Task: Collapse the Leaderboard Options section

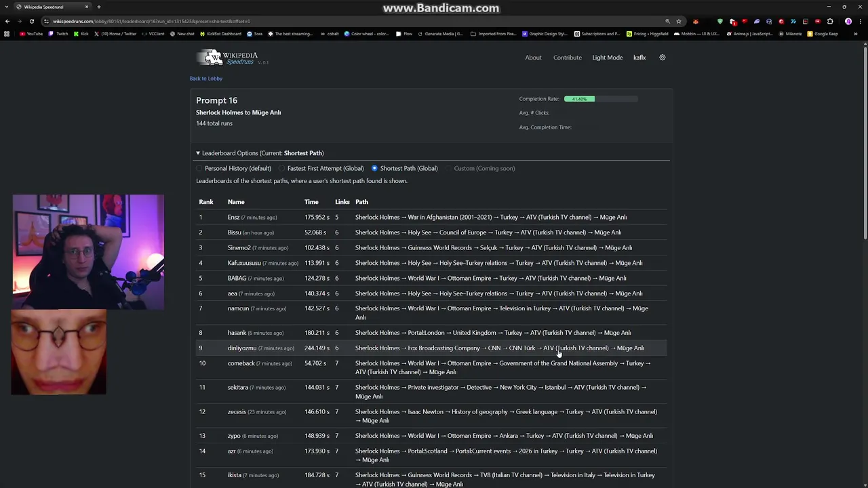Action: point(198,153)
